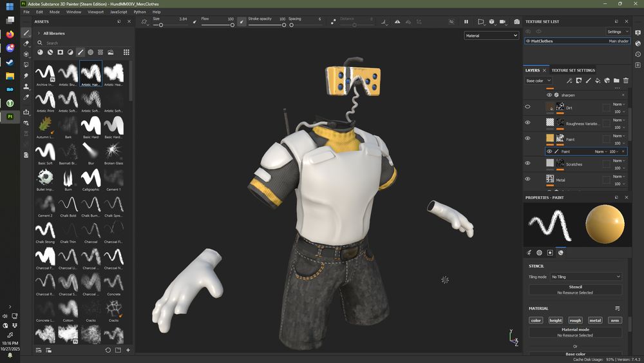Delete selected layer with trash icon
The width and height of the screenshot is (644, 363).
point(626,81)
